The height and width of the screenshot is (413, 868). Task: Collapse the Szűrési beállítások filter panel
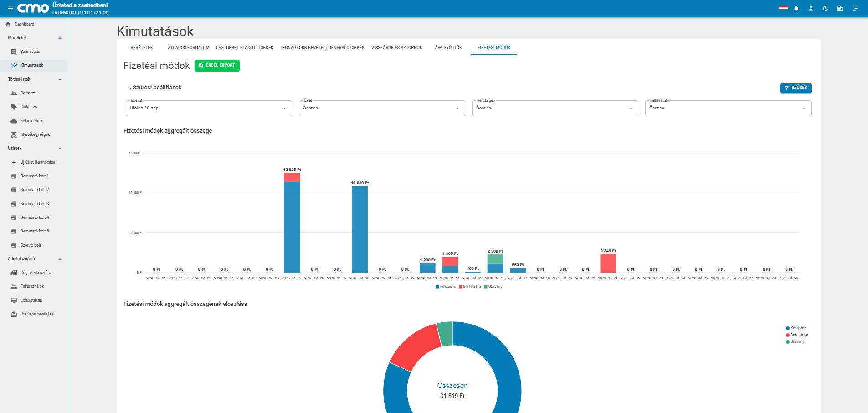pos(154,88)
